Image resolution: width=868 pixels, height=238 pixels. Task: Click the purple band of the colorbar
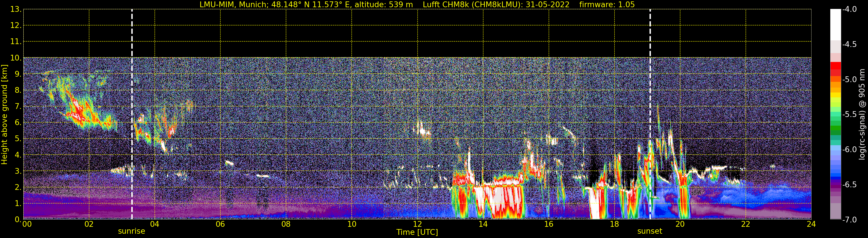click(836, 186)
